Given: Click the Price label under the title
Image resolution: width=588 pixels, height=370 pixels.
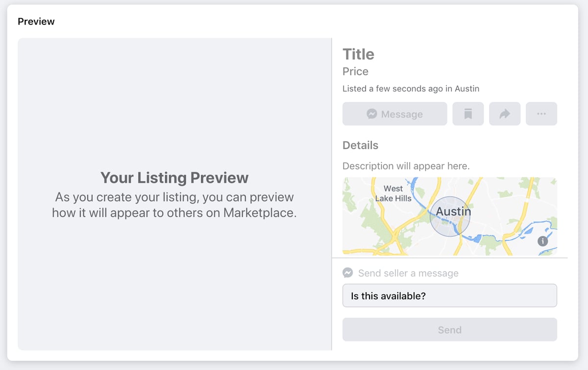Looking at the screenshot, I should coord(355,71).
